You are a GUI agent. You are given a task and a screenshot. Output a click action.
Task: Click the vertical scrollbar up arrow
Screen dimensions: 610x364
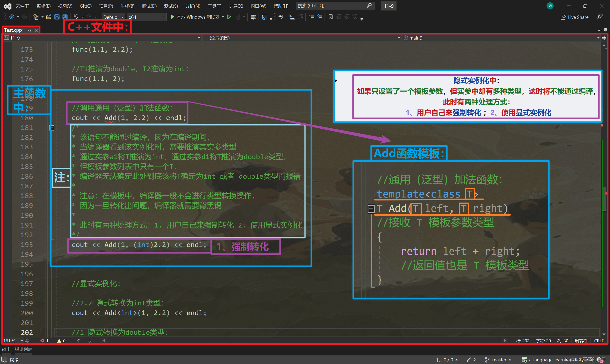click(x=604, y=45)
